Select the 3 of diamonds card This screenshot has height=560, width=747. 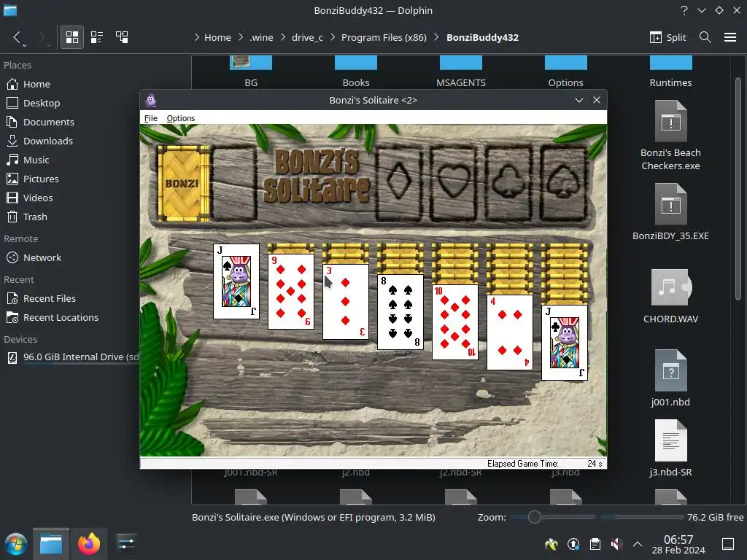tap(346, 301)
